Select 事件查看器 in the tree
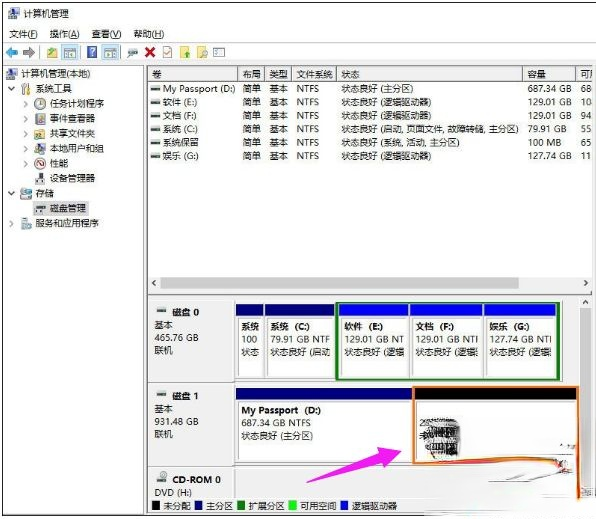This screenshot has width=596, height=519. click(x=72, y=119)
